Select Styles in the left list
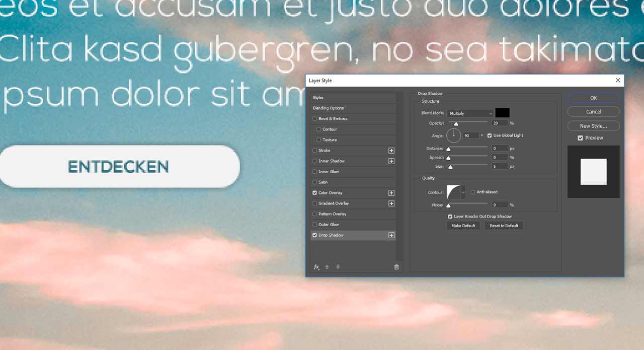Image resolution: width=644 pixels, height=350 pixels. click(353, 98)
